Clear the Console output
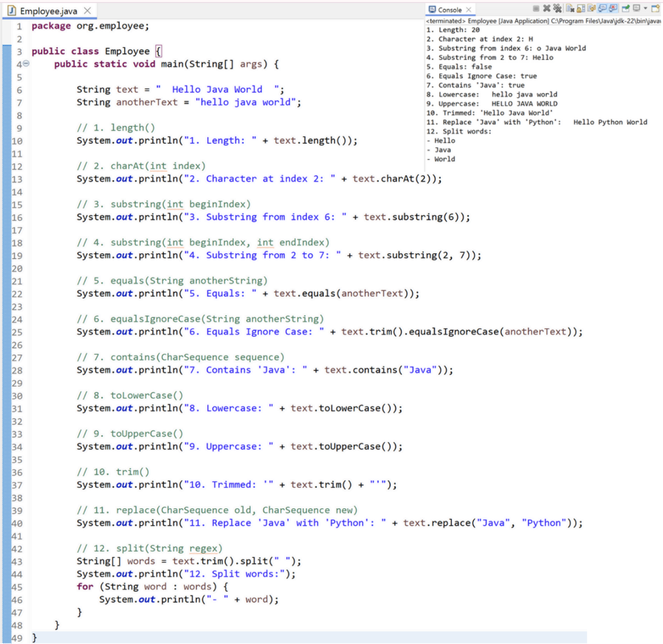This screenshot has width=663, height=644. pos(570,8)
